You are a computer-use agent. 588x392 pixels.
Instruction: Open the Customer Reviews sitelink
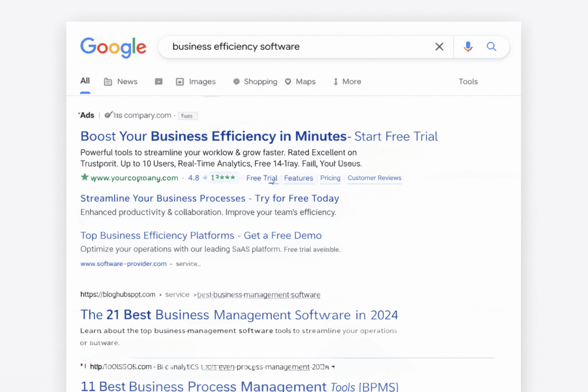tap(374, 178)
